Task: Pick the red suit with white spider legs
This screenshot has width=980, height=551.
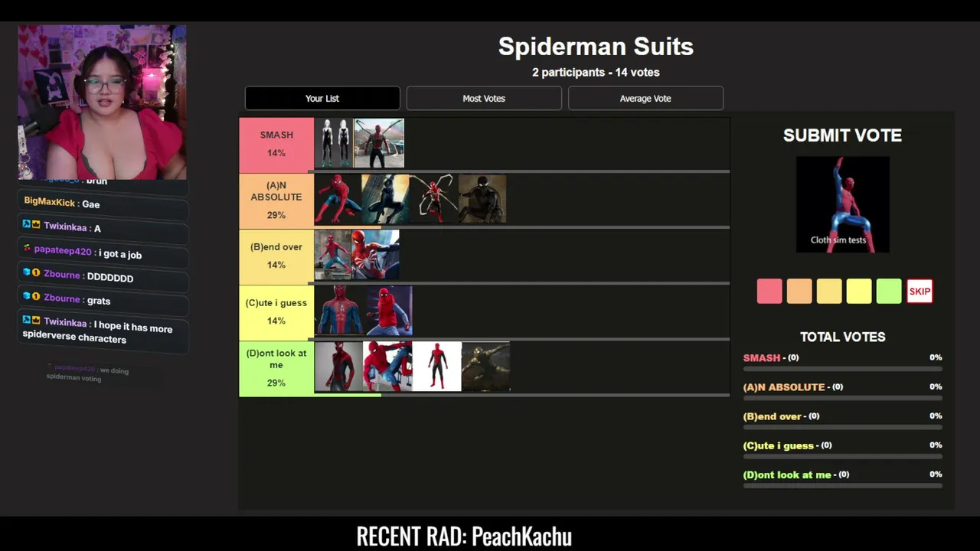Action: click(x=433, y=199)
